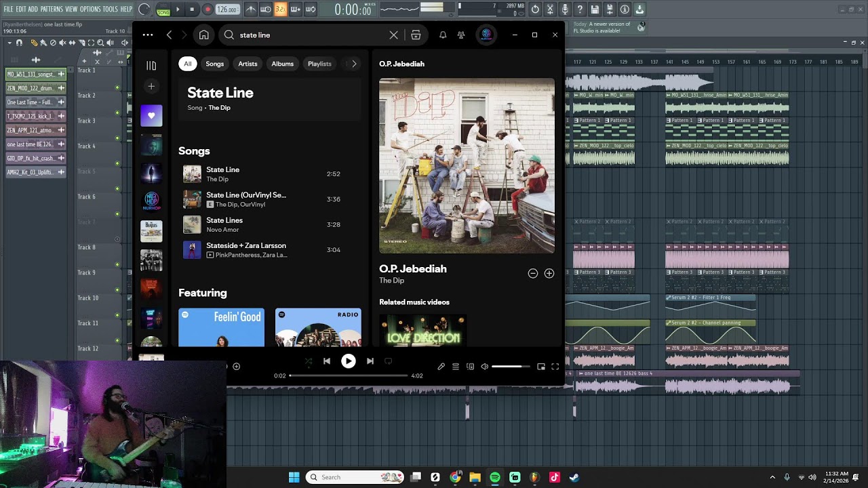Screen dimensions: 868x488
Task: Create a new playlist with plus icon
Action: pyautogui.click(x=151, y=86)
